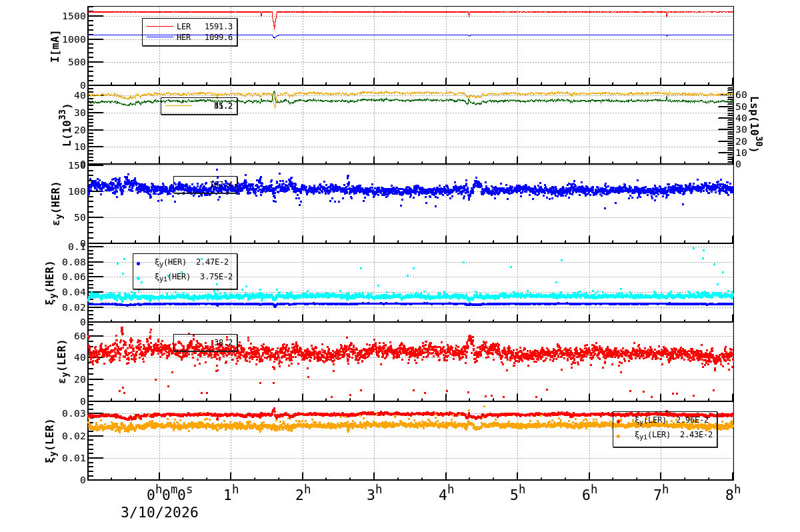
Task: Click the 3/10/2026 date label
Action: click(159, 513)
